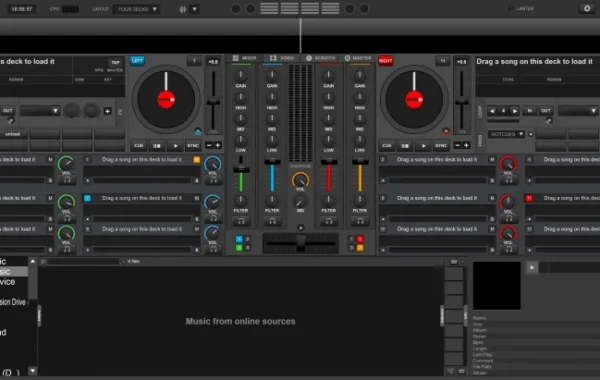This screenshot has width=600, height=380.
Task: Toggle the blue deck assign square left of crossfader
Action: point(239,239)
